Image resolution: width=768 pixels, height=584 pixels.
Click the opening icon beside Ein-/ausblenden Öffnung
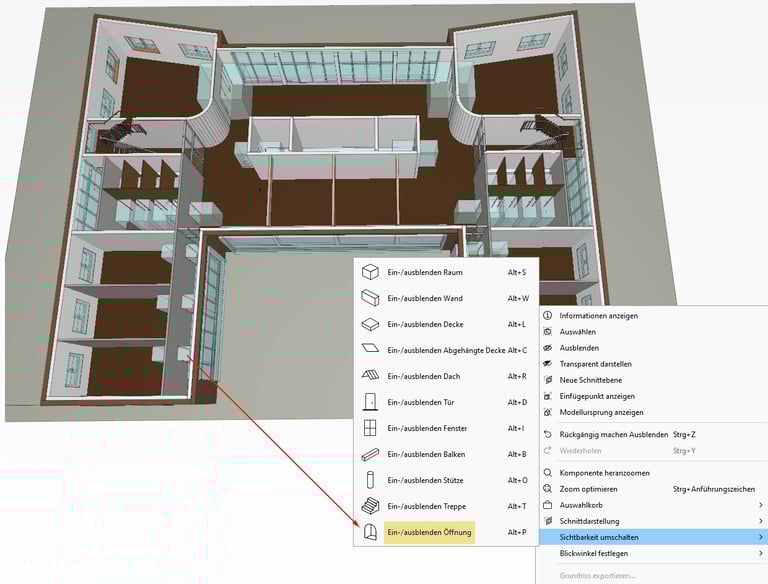pos(370,532)
